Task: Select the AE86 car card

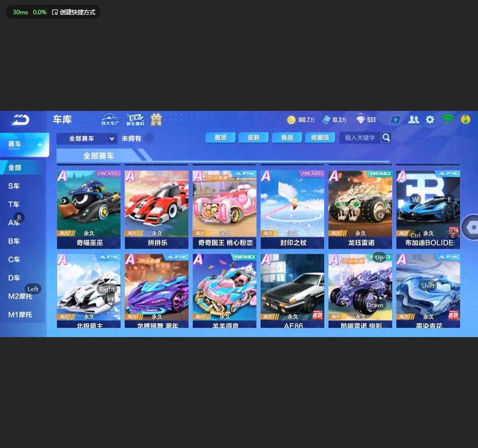Action: (x=292, y=291)
